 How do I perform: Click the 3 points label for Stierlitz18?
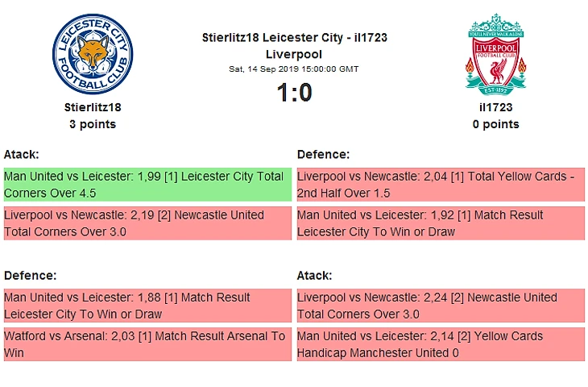92,124
